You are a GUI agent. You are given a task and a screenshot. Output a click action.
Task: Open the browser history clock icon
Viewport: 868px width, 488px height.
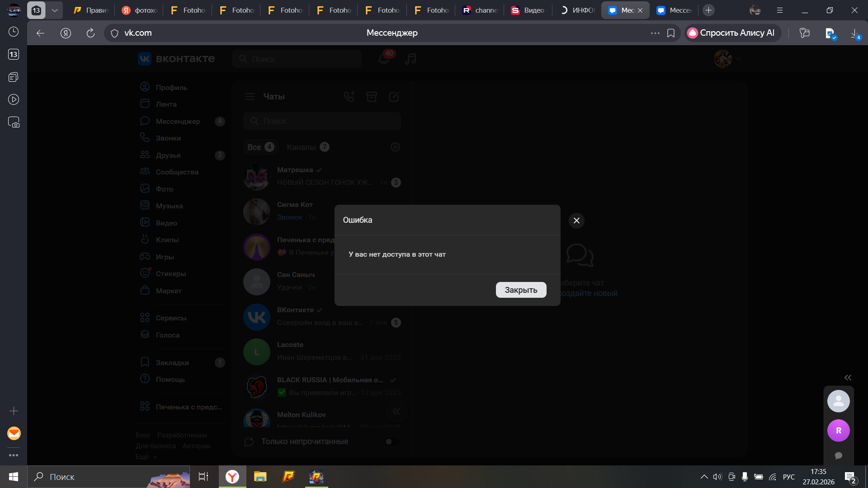14,32
